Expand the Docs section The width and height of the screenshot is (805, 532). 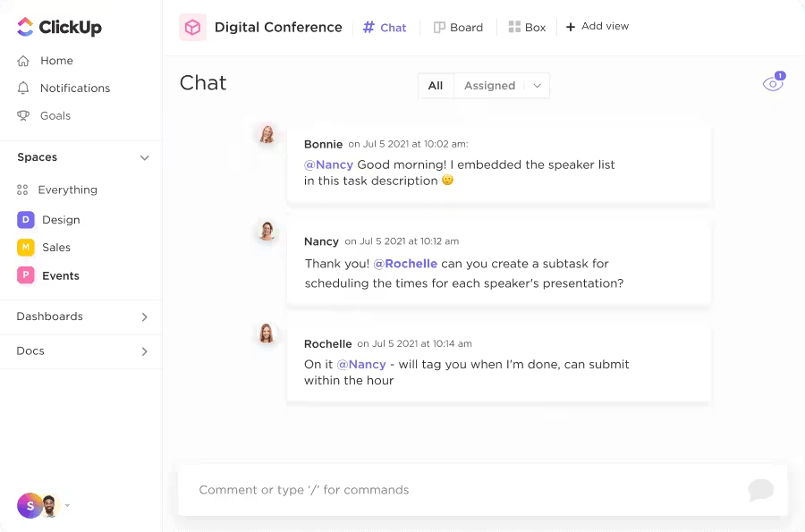click(x=144, y=351)
